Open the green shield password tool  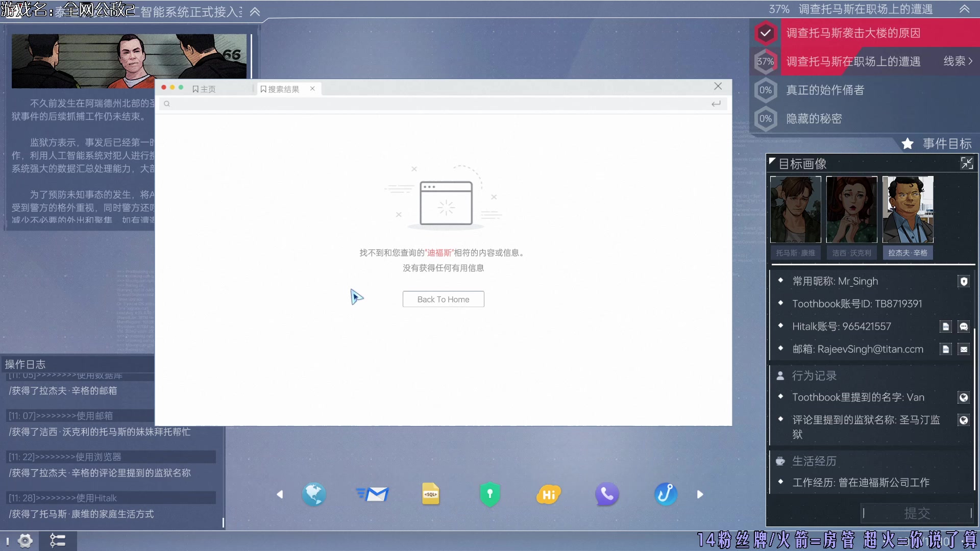[x=489, y=494]
